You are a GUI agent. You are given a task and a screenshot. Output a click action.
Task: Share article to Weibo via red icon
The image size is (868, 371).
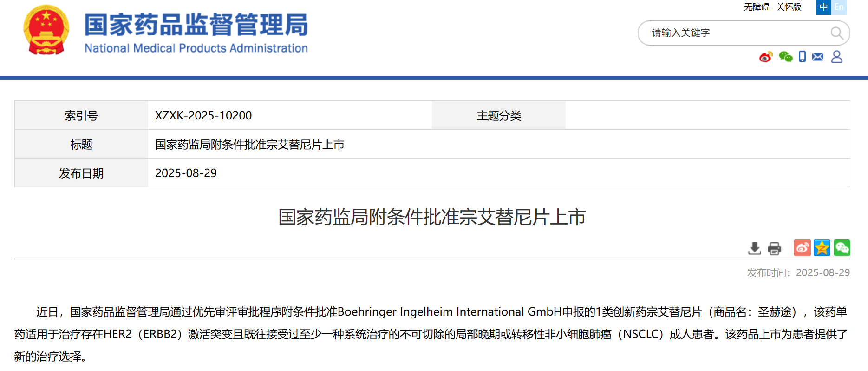coord(802,248)
